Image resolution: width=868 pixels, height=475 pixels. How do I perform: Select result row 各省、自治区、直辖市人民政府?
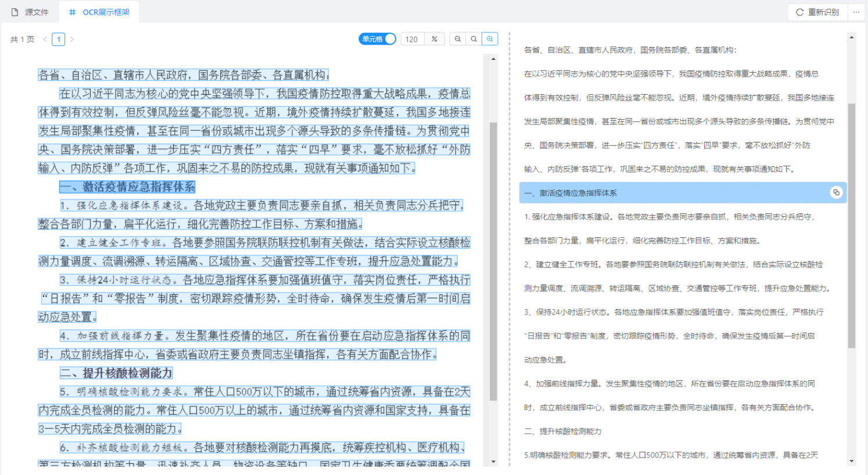(683, 50)
